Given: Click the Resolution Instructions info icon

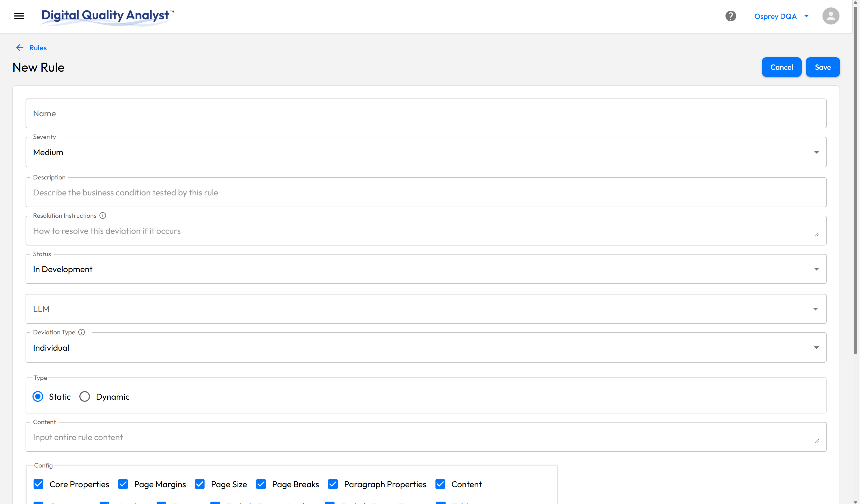Looking at the screenshot, I should [x=103, y=216].
